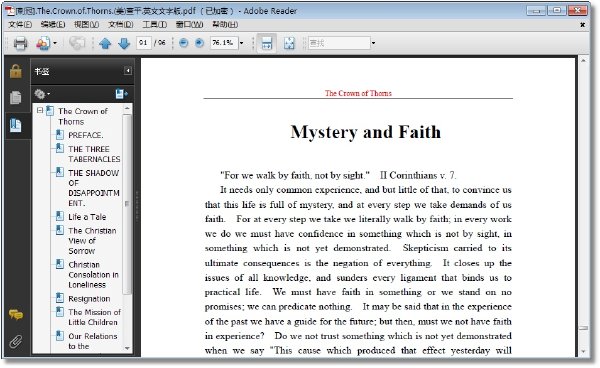Jump to the PREFACE bookmark

[85, 135]
